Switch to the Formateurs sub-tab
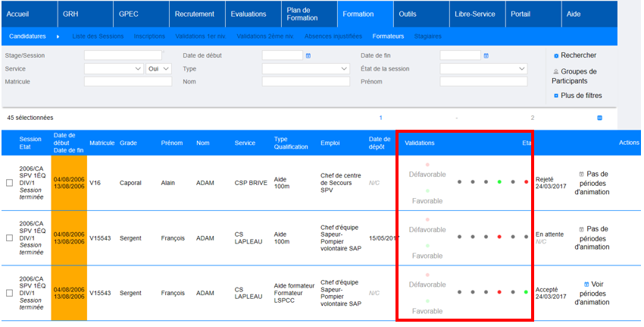Viewport: 644px width, 327px height. pos(388,36)
